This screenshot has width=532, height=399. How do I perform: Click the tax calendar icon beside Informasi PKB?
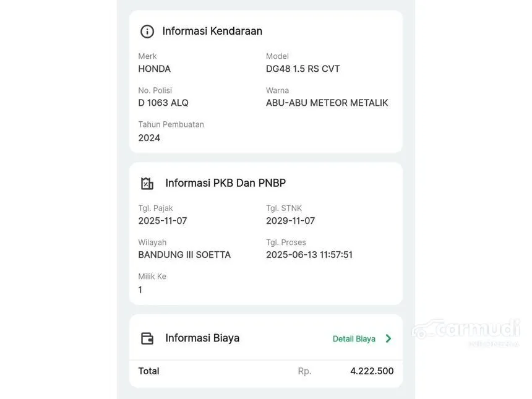pyautogui.click(x=147, y=183)
